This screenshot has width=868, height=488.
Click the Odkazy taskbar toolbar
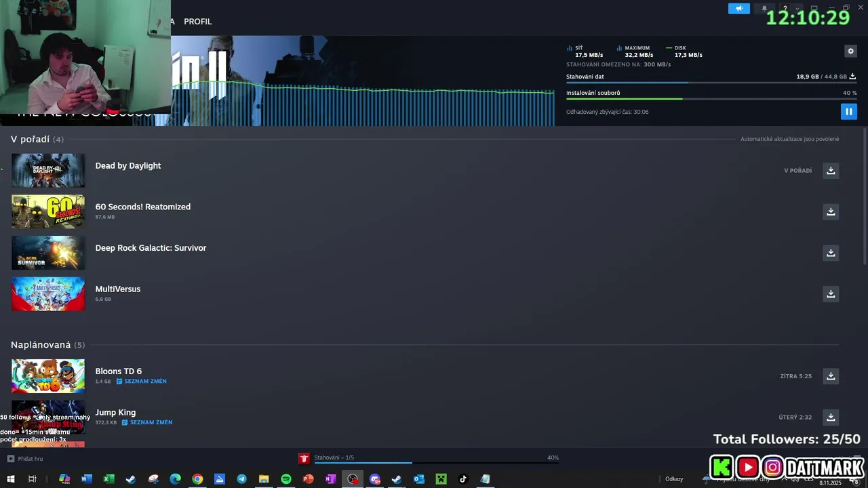coord(674,479)
